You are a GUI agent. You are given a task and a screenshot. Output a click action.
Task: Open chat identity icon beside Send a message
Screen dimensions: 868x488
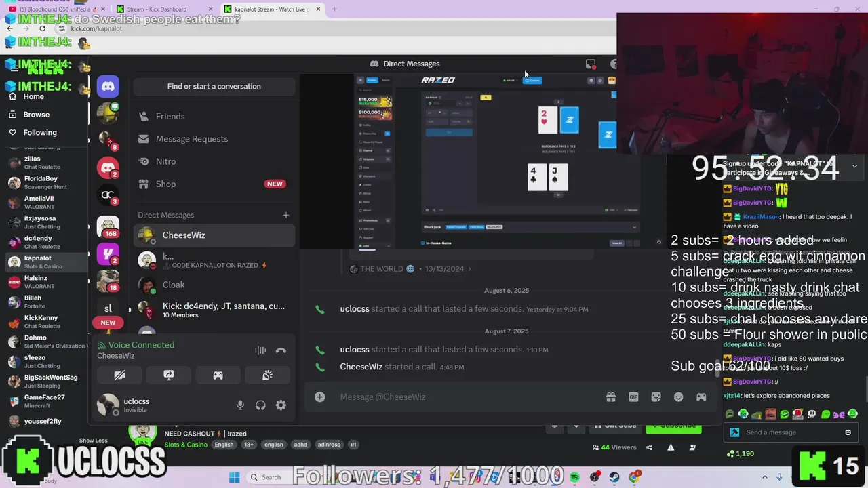pyautogui.click(x=734, y=432)
